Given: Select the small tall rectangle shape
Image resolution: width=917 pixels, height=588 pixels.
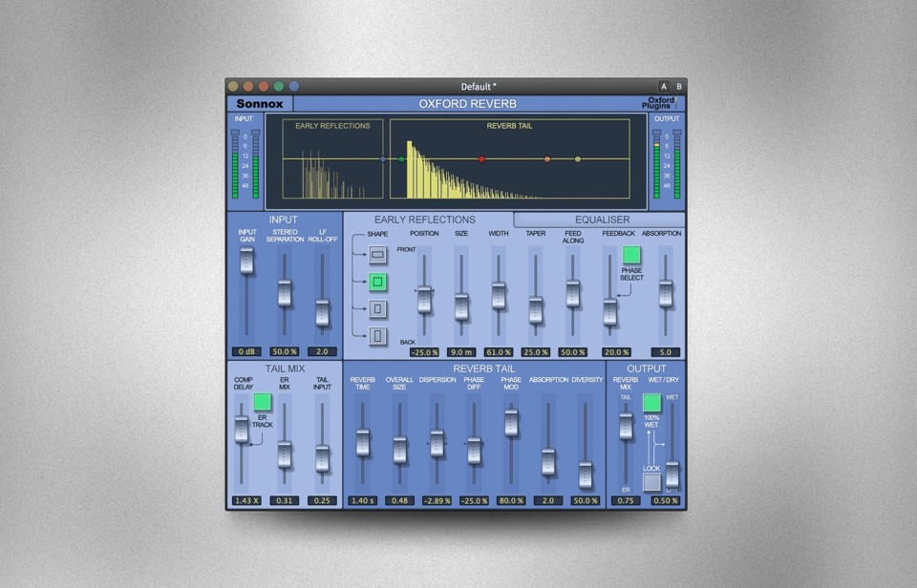Looking at the screenshot, I should pyautogui.click(x=378, y=308).
